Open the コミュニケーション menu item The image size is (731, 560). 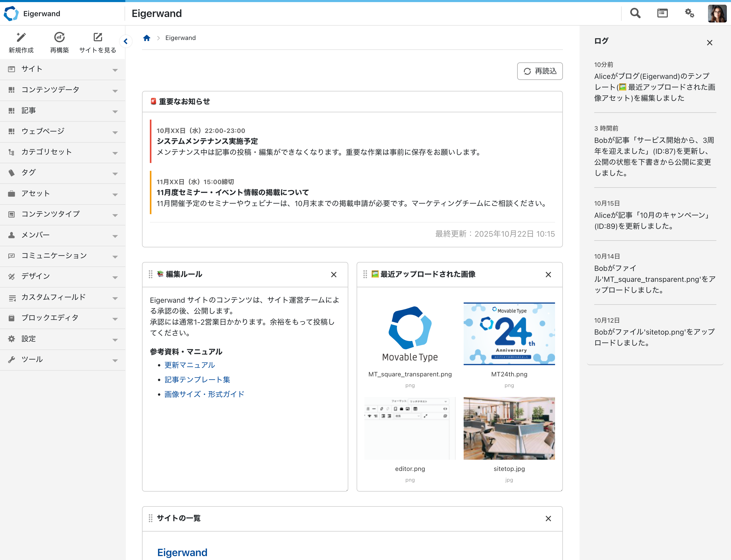(x=53, y=256)
